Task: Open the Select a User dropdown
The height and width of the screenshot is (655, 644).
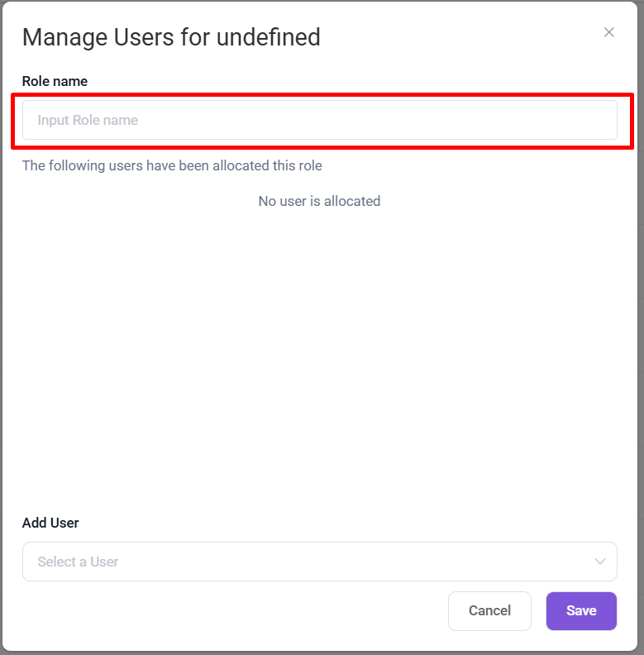Action: [319, 562]
